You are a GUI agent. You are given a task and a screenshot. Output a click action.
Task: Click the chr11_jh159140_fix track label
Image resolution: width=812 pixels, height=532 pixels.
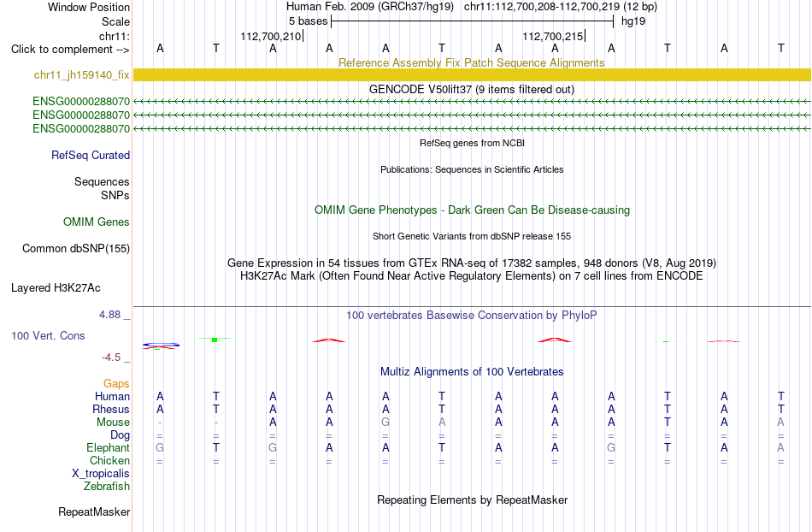(82, 74)
